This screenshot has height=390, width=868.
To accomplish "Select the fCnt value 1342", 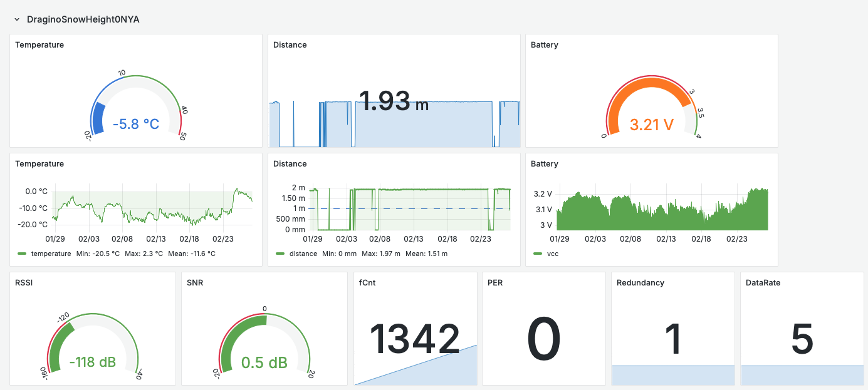I will click(x=414, y=339).
